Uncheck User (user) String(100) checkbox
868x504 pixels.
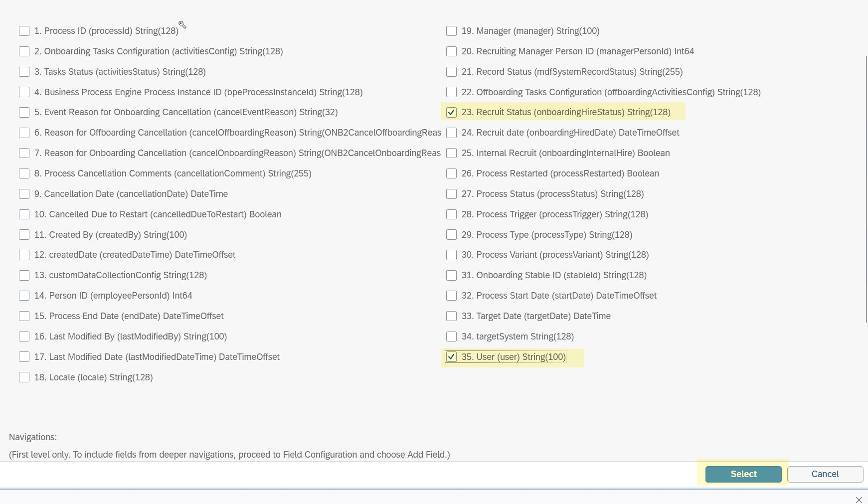tap(451, 357)
